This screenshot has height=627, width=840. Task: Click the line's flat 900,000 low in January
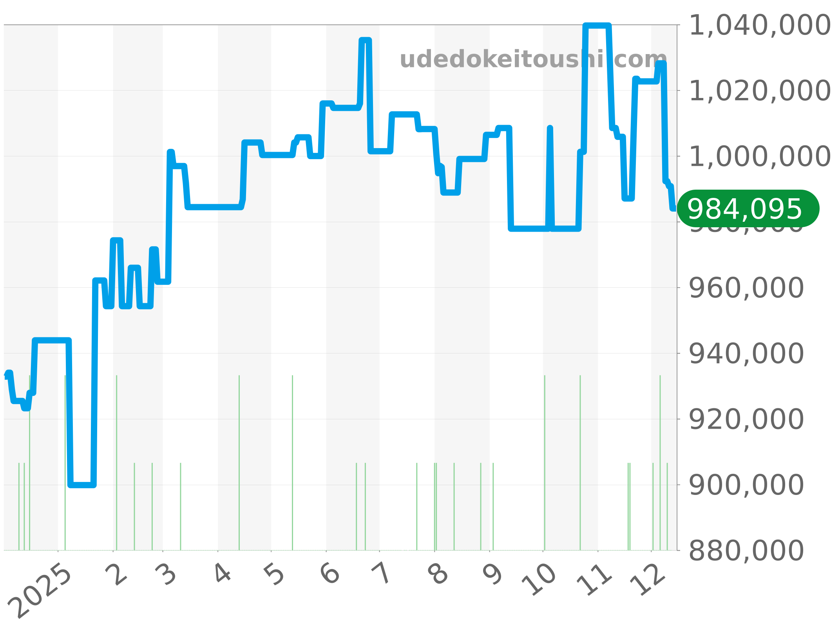tap(81, 485)
